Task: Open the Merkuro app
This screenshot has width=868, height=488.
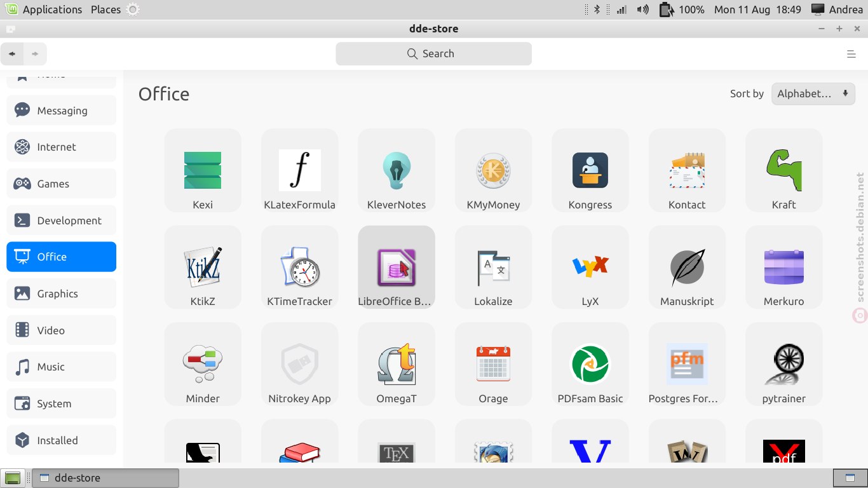Action: (x=783, y=267)
